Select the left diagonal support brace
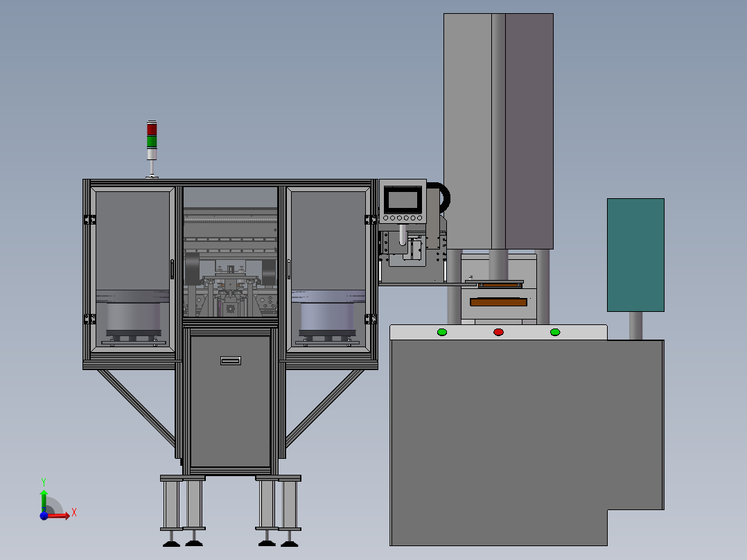The width and height of the screenshot is (747, 560). click(x=137, y=408)
